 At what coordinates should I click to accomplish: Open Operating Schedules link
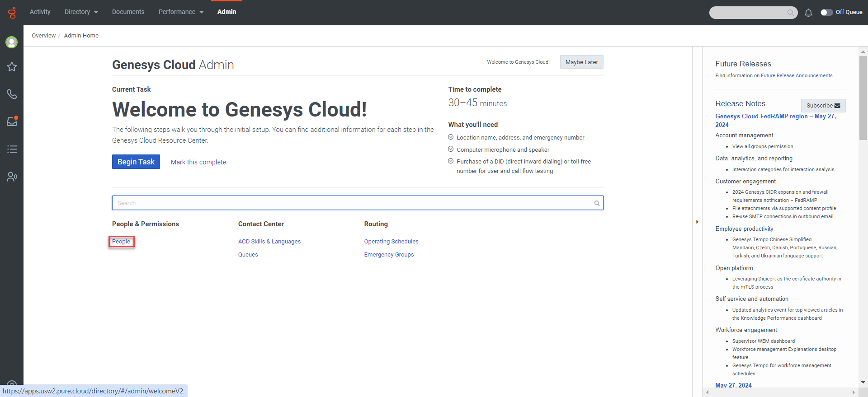[392, 242]
